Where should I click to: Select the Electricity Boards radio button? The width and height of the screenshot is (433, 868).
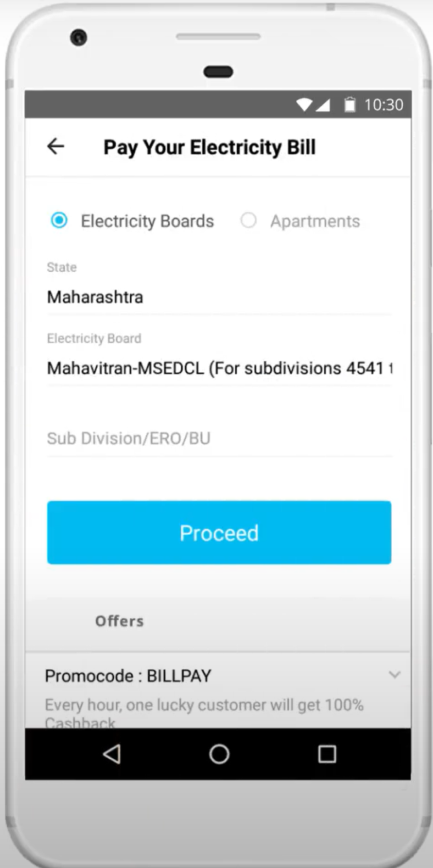click(x=59, y=221)
